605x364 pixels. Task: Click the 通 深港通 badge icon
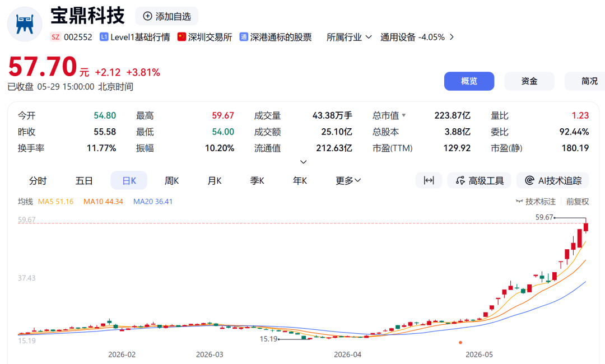244,36
